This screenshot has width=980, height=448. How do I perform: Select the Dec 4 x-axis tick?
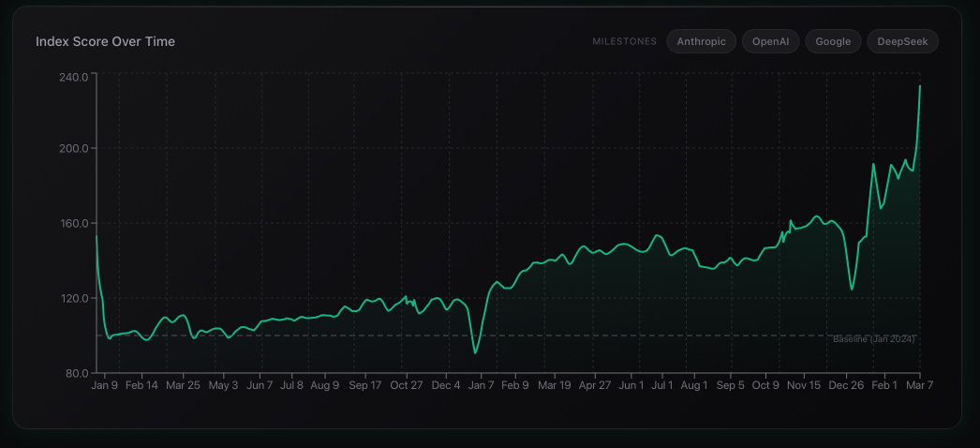[x=445, y=385]
